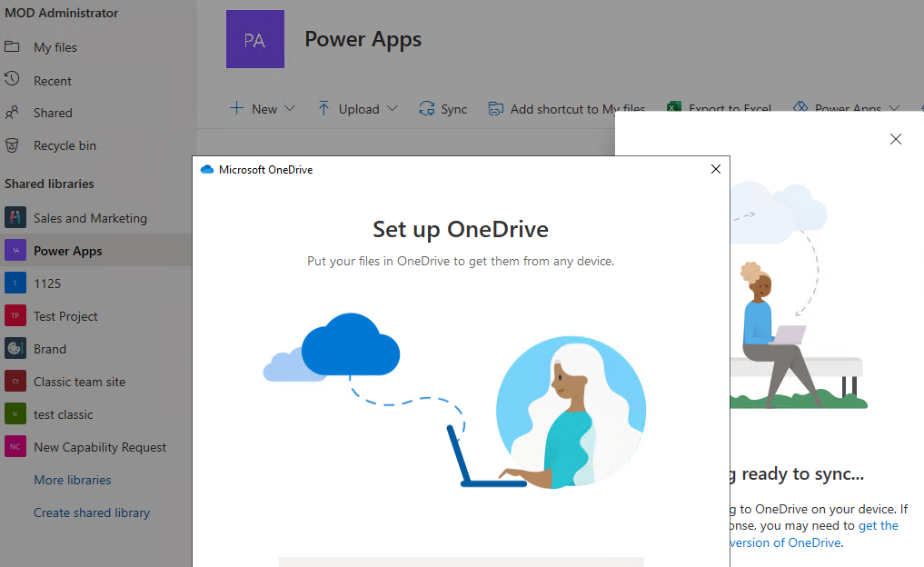Click the MOD Administrator name

click(61, 13)
